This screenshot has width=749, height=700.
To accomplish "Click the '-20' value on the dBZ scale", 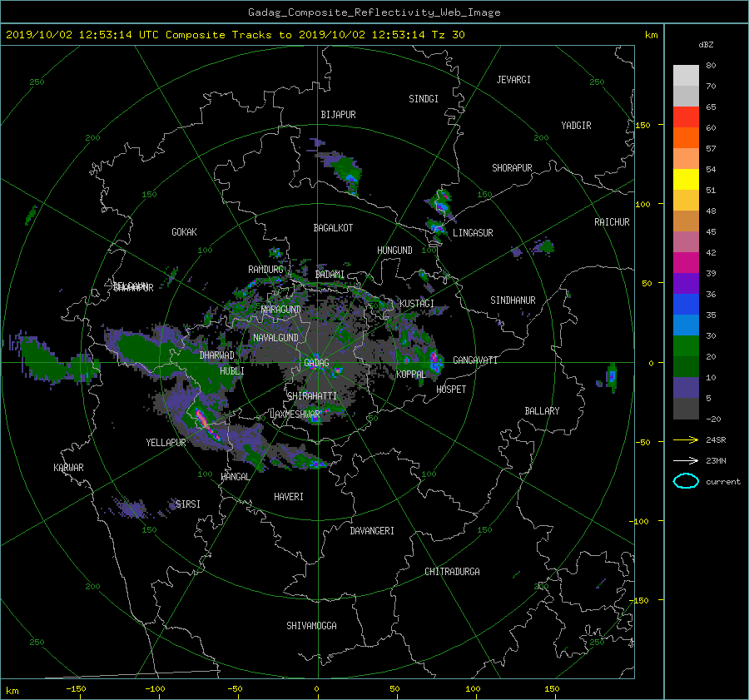I will coord(713,420).
